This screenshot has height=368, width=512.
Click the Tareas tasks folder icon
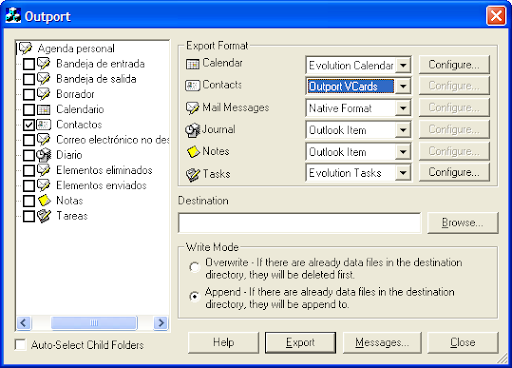tap(44, 216)
